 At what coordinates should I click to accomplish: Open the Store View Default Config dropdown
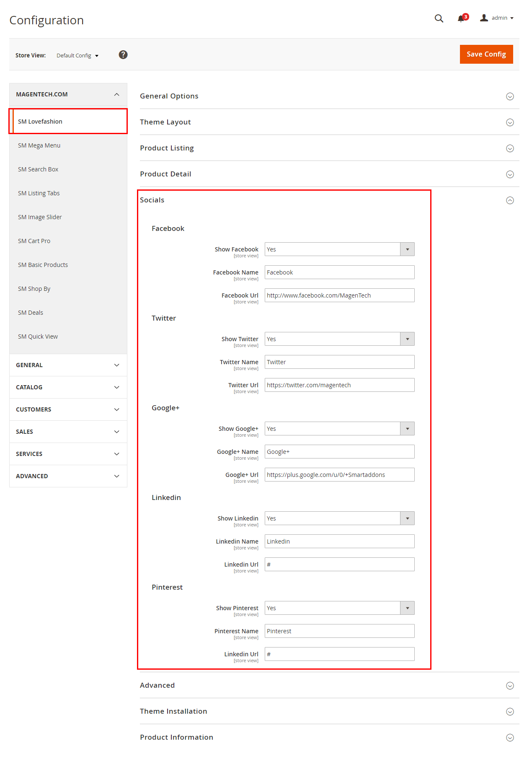tap(77, 55)
